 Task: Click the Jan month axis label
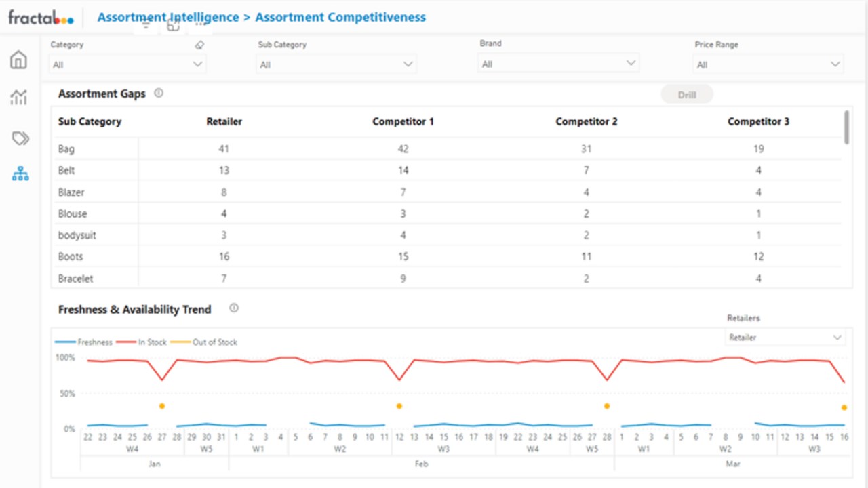155,464
